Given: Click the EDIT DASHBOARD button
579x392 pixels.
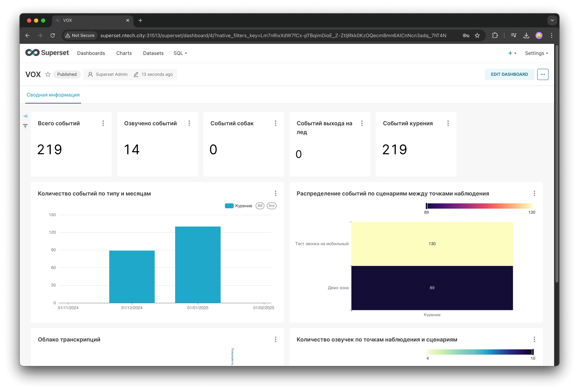Looking at the screenshot, I should tap(509, 74).
